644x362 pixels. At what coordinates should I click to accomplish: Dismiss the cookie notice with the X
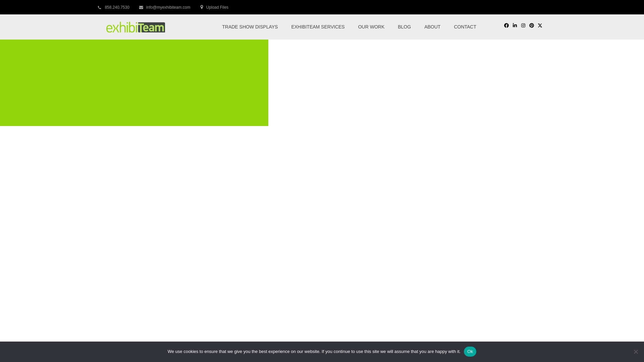[636, 352]
